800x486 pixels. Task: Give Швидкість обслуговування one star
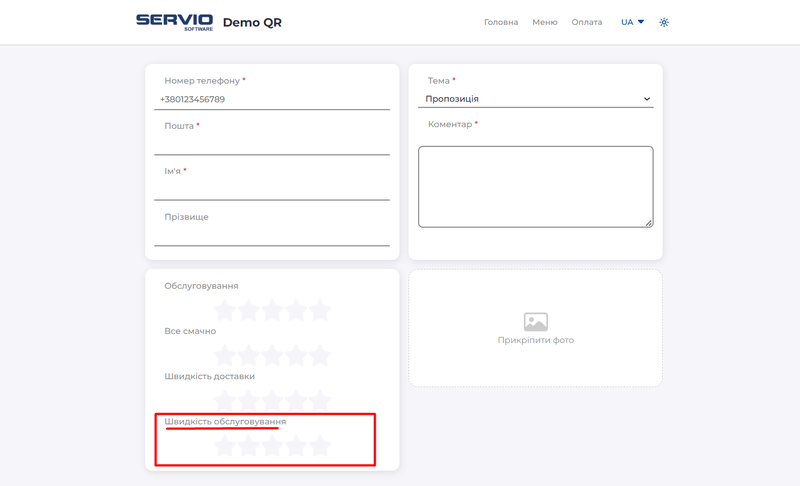[225, 446]
